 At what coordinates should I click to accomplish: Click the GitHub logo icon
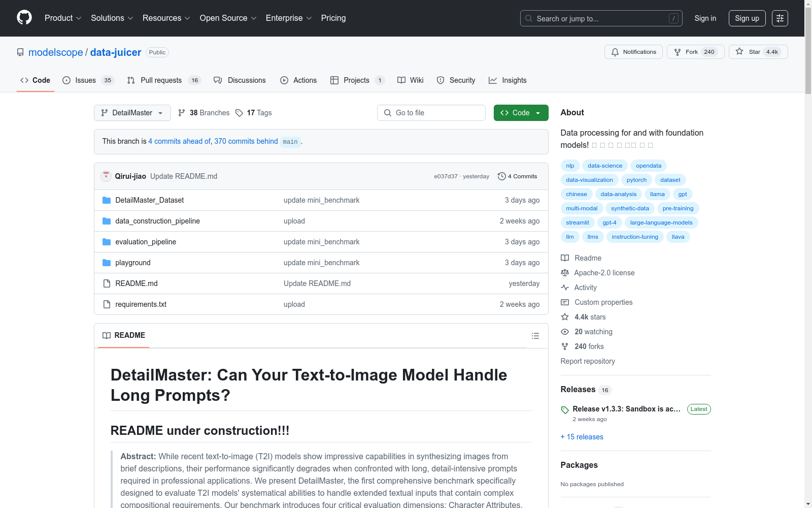pyautogui.click(x=24, y=18)
